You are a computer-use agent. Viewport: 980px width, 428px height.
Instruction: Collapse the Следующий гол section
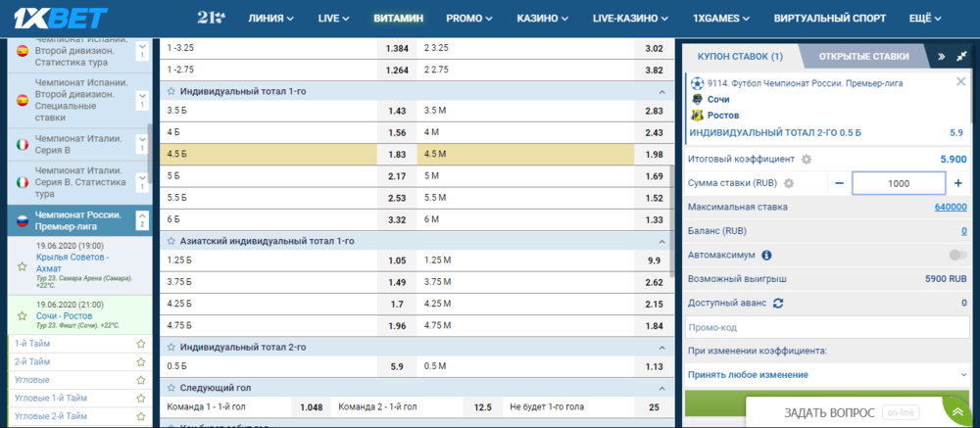point(661,389)
